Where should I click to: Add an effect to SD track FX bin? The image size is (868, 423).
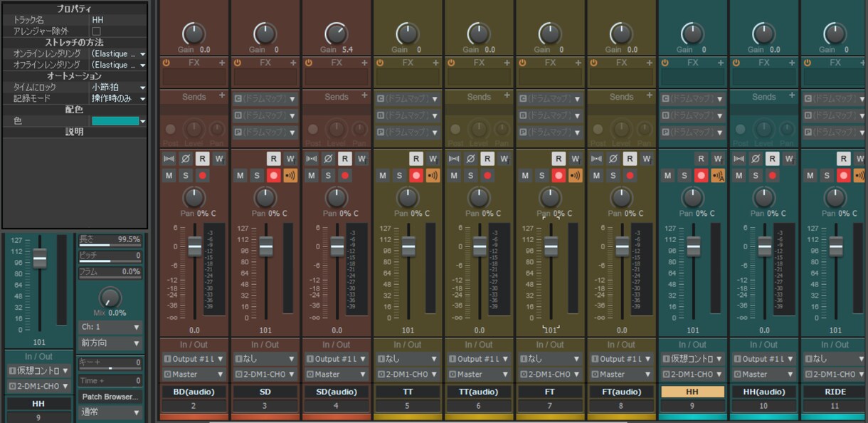(x=293, y=63)
